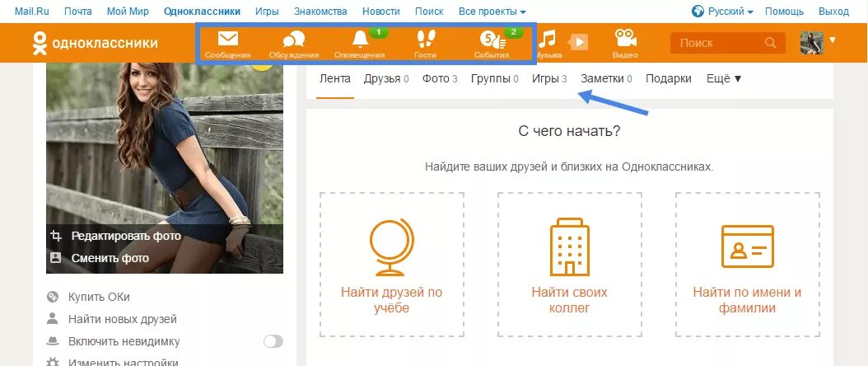Switch to the Лента tab
Viewport: 868px width, 366px height.
pos(335,78)
